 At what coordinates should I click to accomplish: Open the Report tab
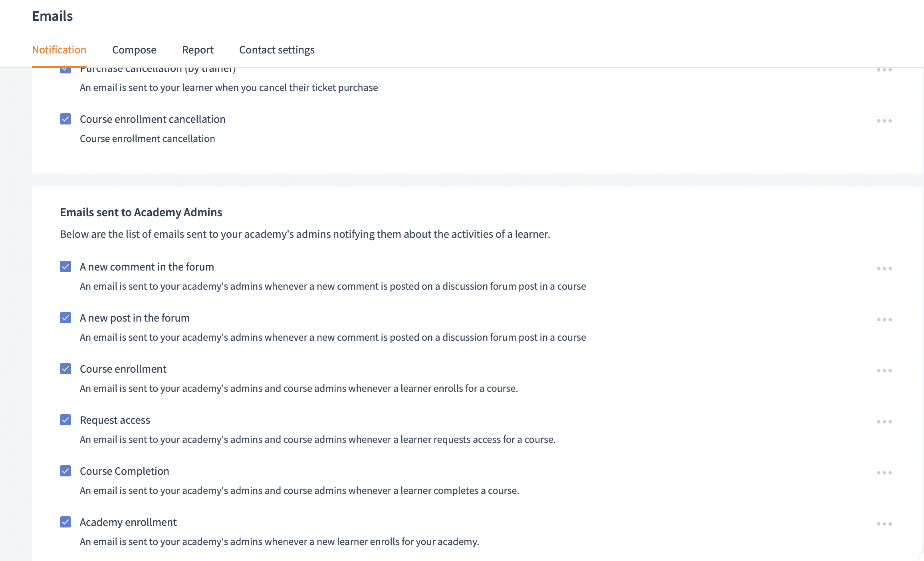point(198,50)
